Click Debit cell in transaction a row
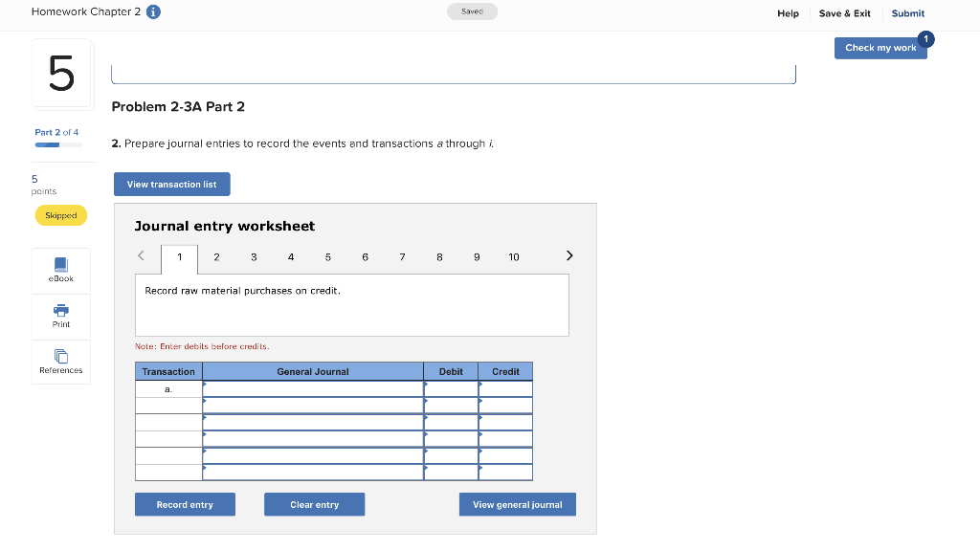 point(452,389)
